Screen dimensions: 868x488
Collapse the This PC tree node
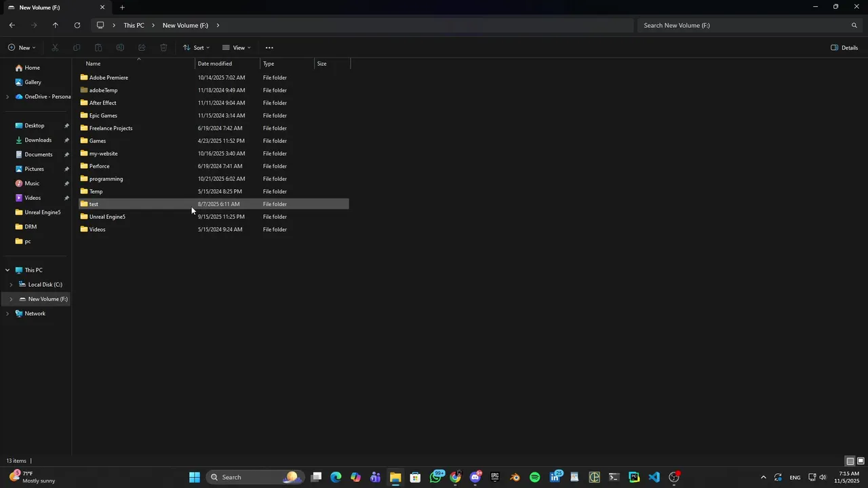7,270
